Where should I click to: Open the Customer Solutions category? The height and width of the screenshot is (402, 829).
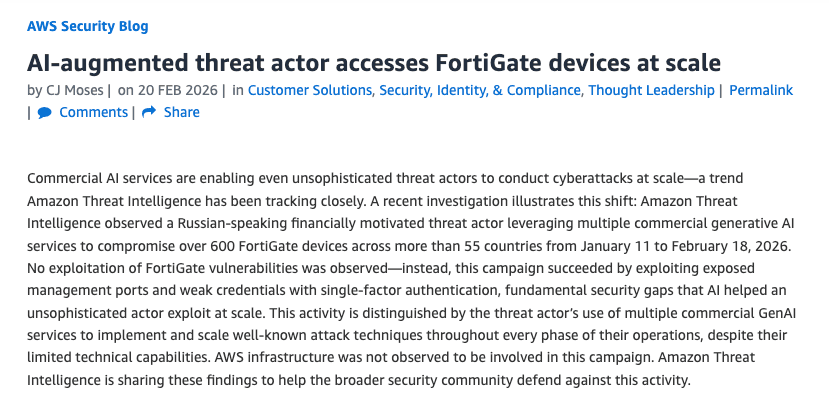click(x=310, y=91)
